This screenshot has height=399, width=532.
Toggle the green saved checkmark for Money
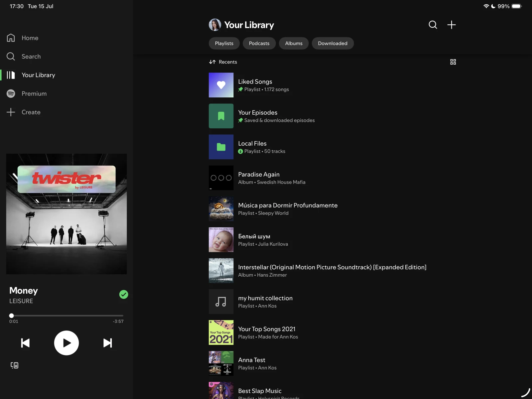(x=124, y=295)
